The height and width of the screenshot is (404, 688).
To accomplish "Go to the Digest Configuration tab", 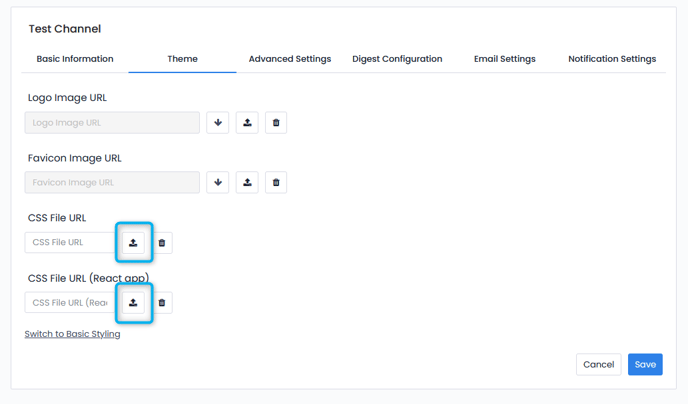I will tap(397, 59).
